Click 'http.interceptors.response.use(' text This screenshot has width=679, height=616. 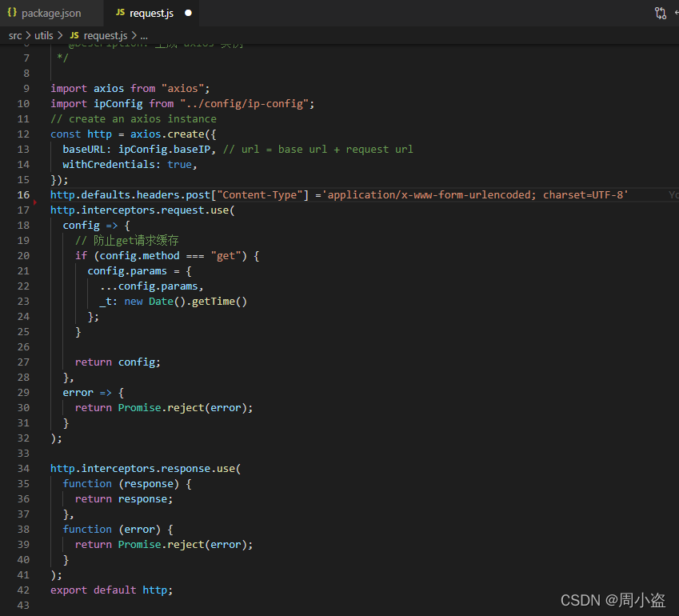click(x=146, y=469)
